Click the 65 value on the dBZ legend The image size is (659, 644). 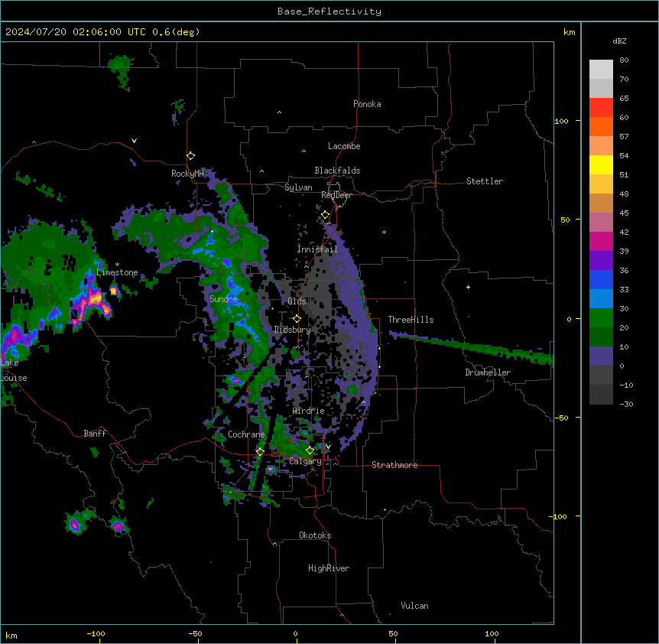coord(624,98)
